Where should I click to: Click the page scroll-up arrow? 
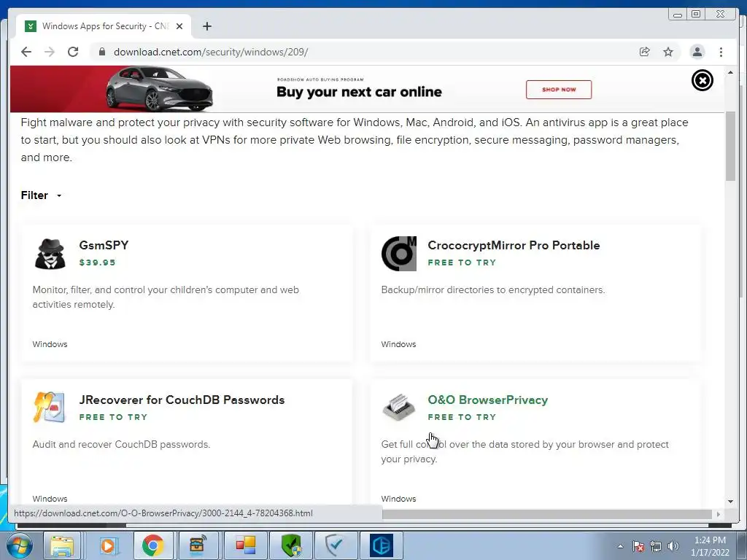(x=730, y=72)
